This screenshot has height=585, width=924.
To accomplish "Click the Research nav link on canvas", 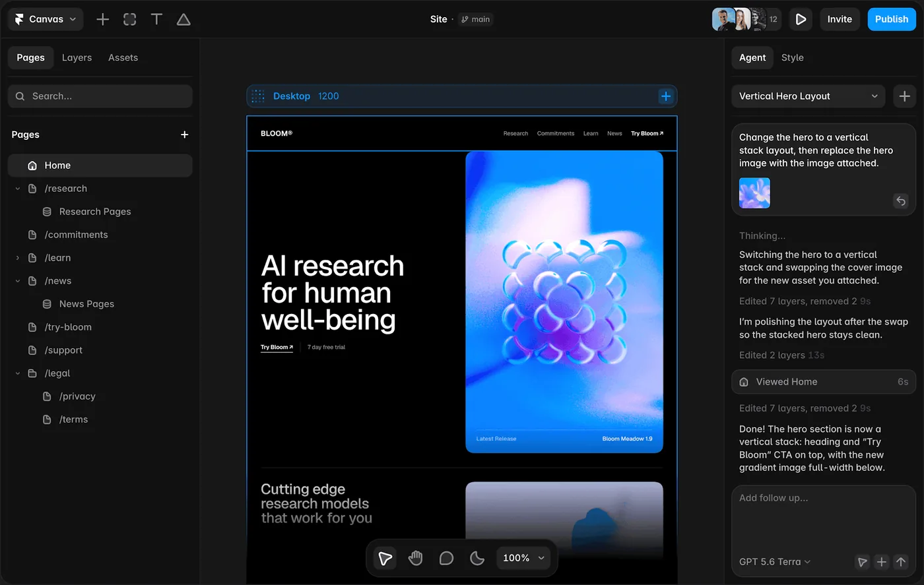I will coord(515,133).
